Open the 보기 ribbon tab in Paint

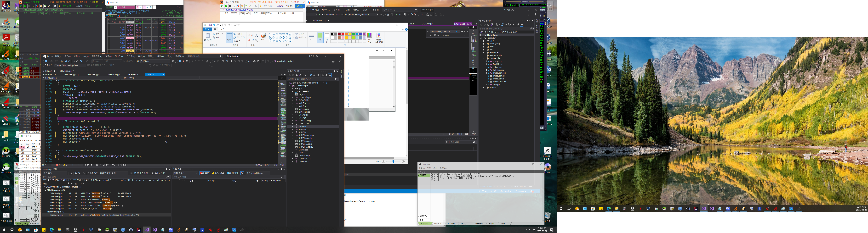click(222, 29)
